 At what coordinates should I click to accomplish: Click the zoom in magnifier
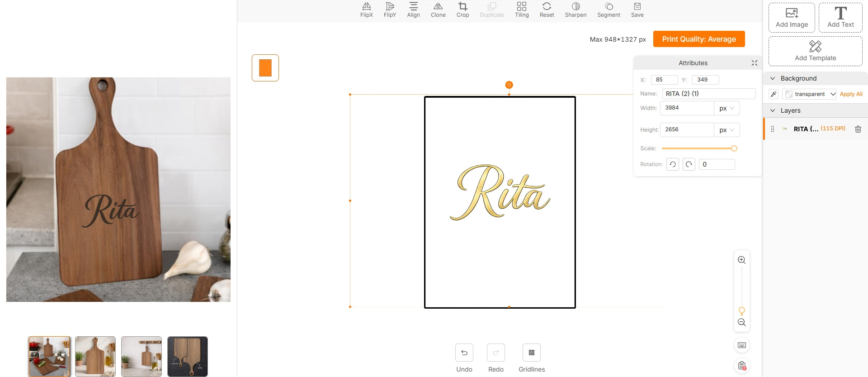pos(741,260)
